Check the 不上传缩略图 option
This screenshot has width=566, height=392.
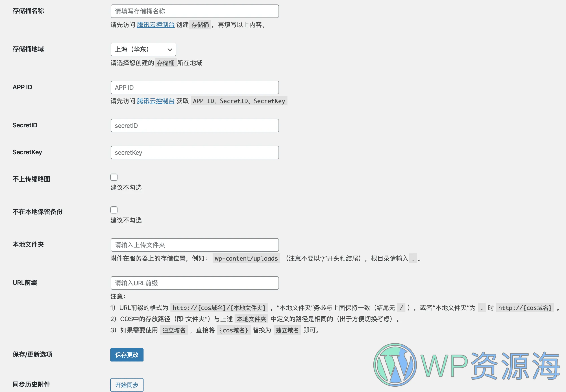(114, 177)
